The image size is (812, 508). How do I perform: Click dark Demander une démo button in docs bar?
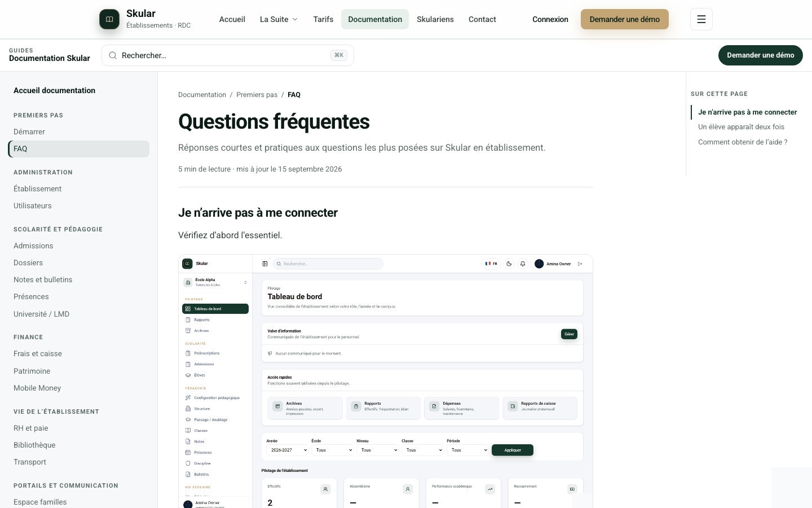[x=761, y=55]
